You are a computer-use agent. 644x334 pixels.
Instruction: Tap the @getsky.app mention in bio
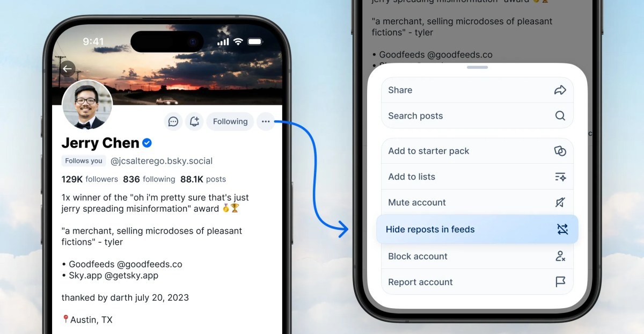coord(131,275)
